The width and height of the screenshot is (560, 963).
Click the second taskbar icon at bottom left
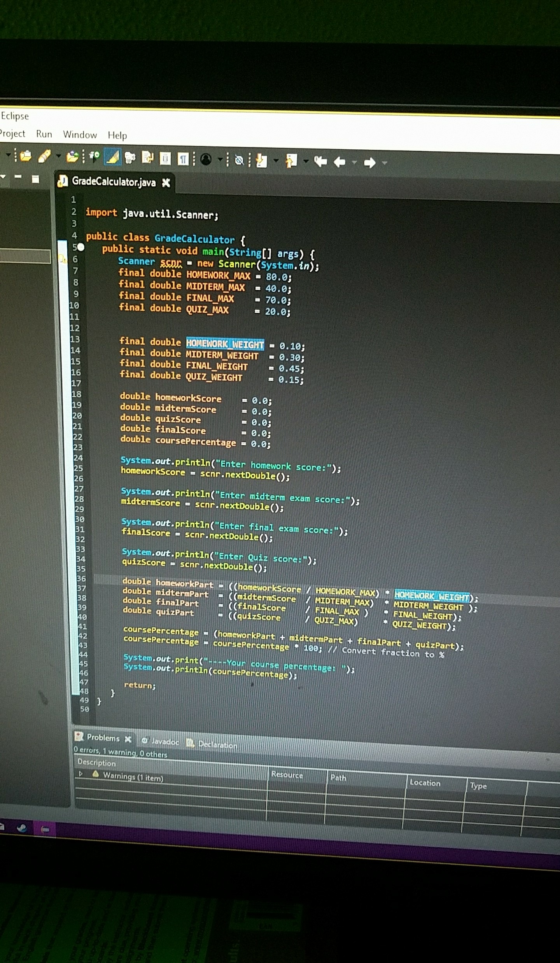[22, 828]
